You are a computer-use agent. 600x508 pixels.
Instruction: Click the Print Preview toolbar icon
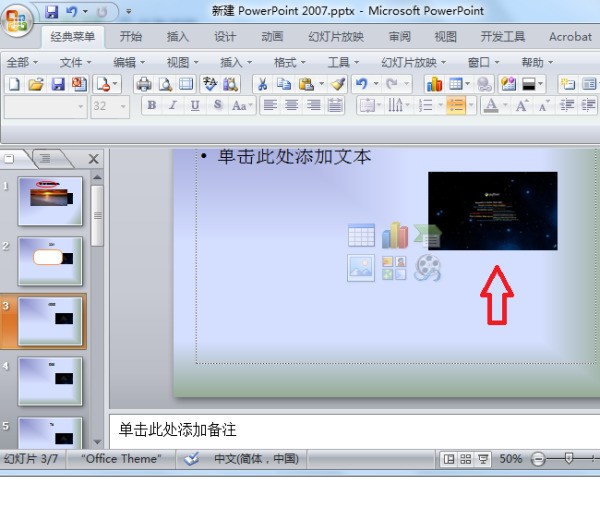(x=164, y=84)
